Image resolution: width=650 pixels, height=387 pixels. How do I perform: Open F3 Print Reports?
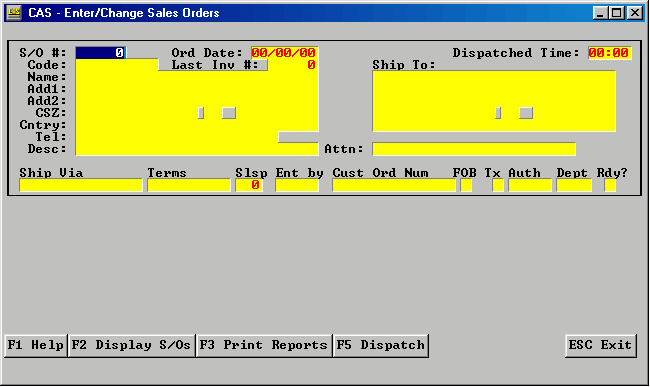(x=264, y=345)
